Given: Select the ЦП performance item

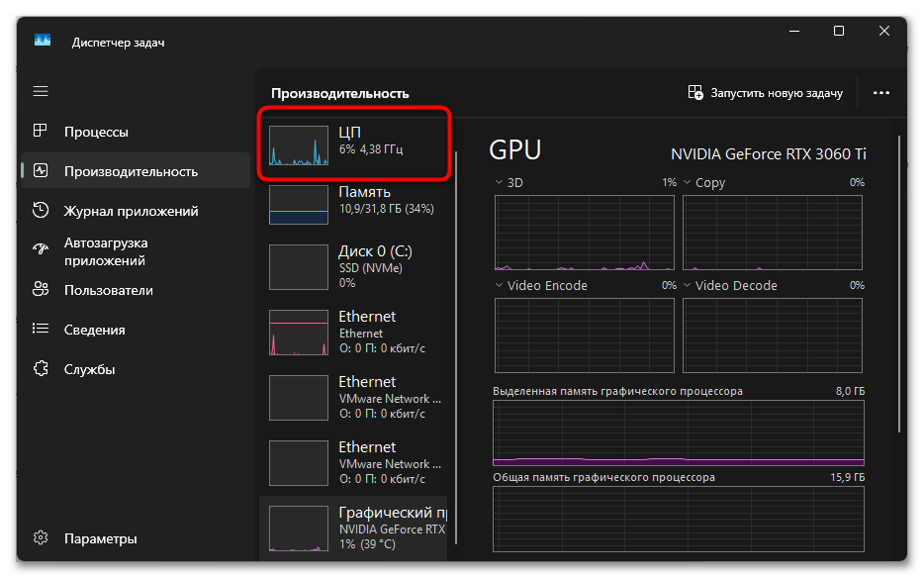Looking at the screenshot, I should click(353, 144).
